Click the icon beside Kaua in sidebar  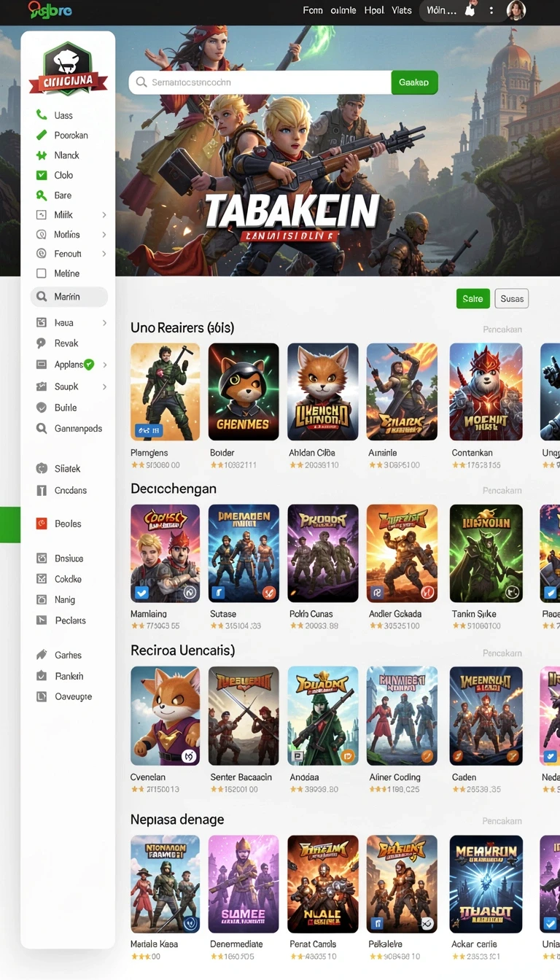[41, 322]
